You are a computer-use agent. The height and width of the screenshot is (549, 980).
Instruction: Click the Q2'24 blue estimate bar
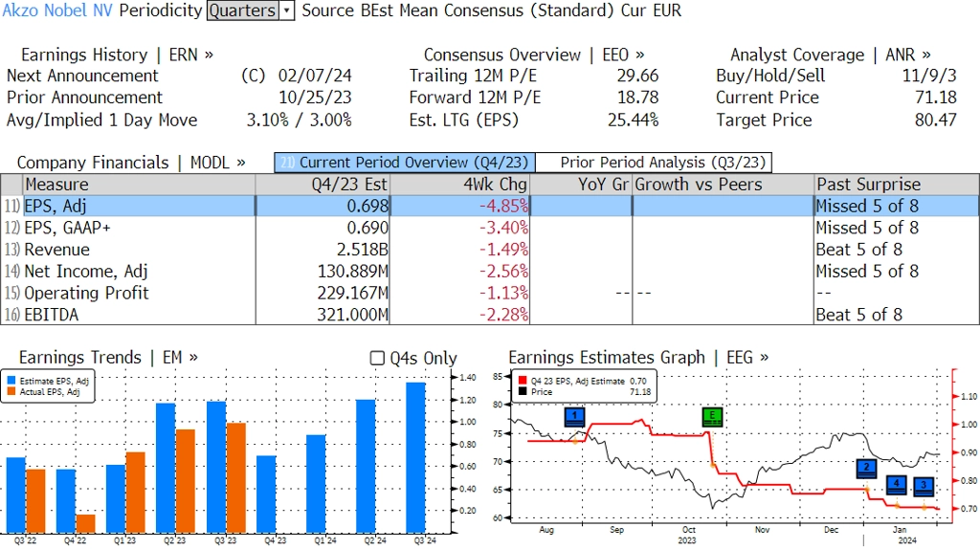tap(366, 466)
